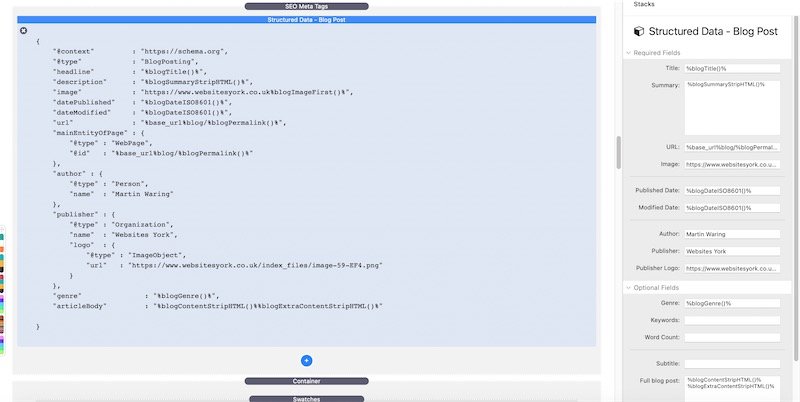Click the Structured Data cube icon in inspector
This screenshot has height=402, width=800.
tap(639, 31)
